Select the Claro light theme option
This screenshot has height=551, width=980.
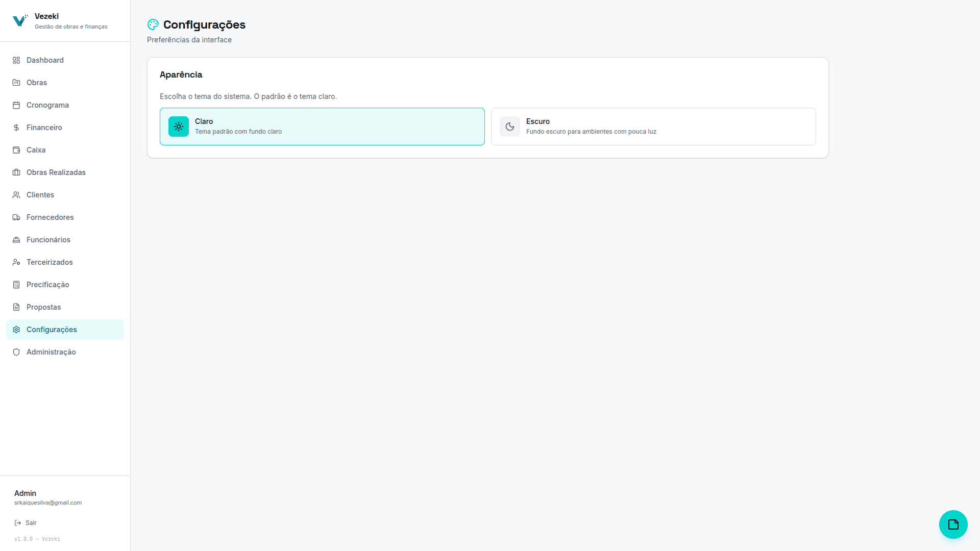(322, 127)
